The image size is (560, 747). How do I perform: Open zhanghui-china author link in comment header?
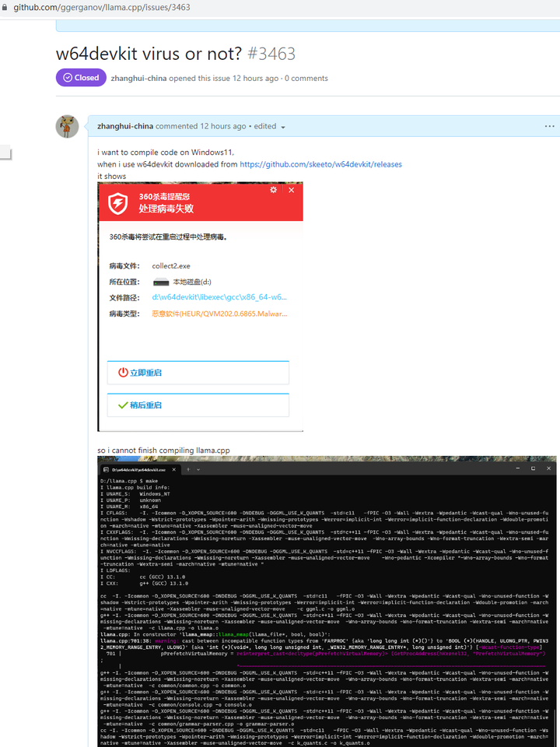[x=125, y=126]
